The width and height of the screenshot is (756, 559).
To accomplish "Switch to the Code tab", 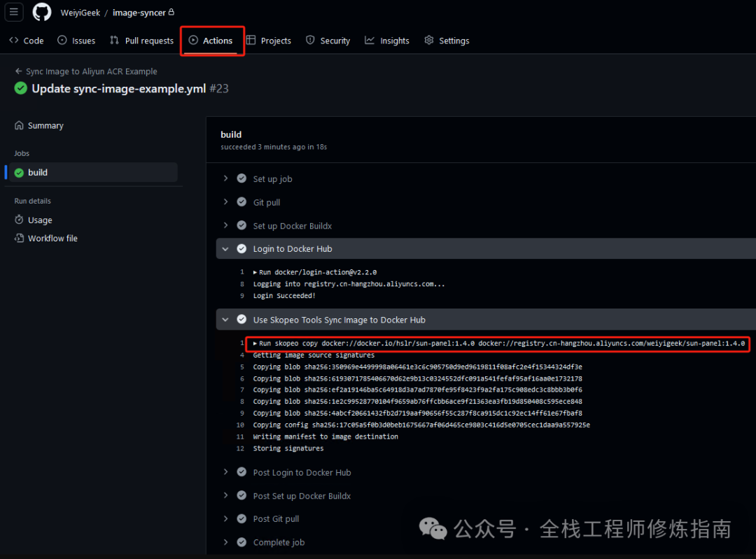I will coord(27,41).
